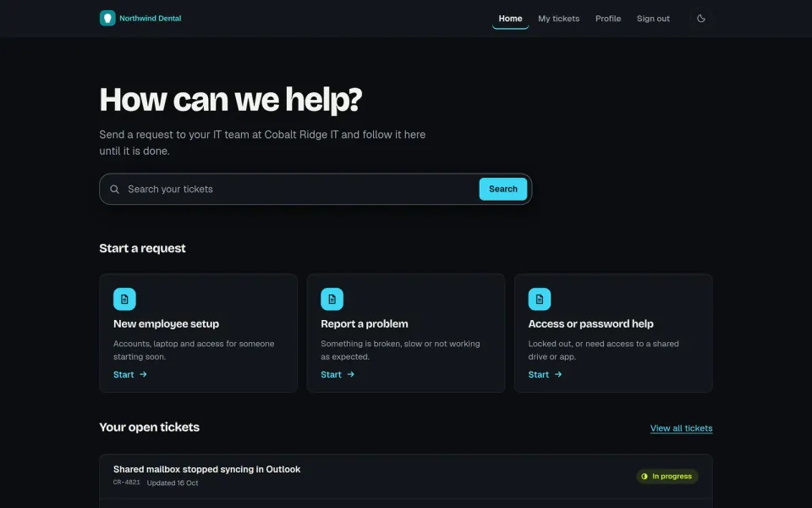Click the Northwind Dental tooth logo icon
The image size is (812, 508).
pyautogui.click(x=107, y=18)
